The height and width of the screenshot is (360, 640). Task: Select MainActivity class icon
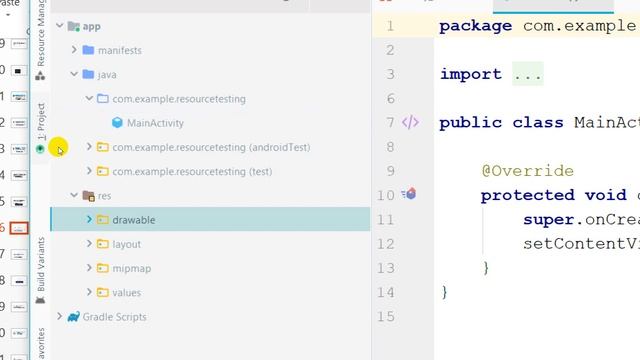coord(117,122)
